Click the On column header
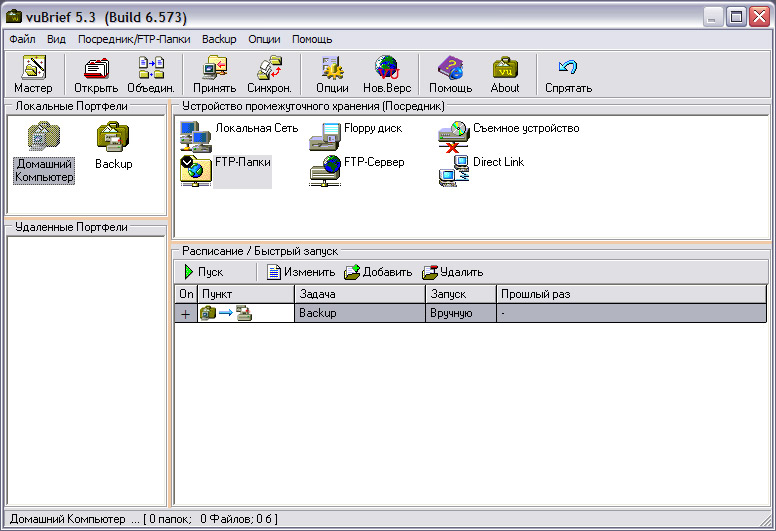This screenshot has height=531, width=776. click(x=186, y=294)
